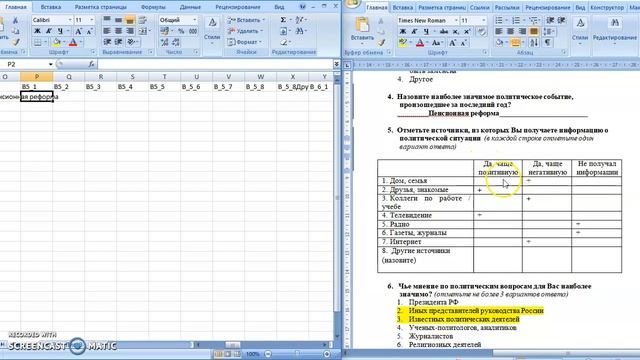Toggle wrap text in Excel alignment group

click(142, 20)
